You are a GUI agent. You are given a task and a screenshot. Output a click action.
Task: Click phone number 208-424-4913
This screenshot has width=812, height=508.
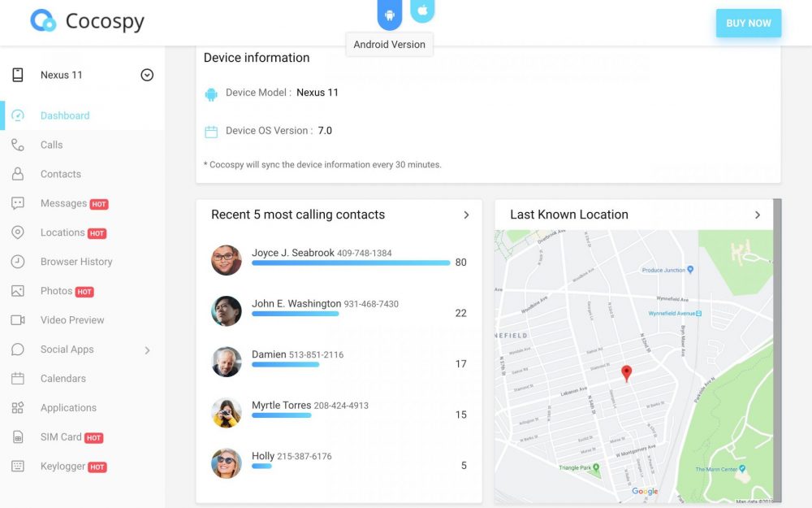click(341, 406)
